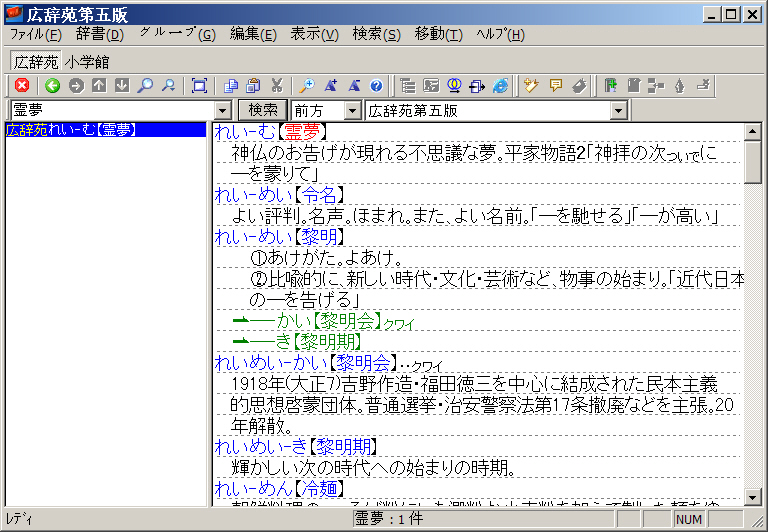Viewport: 768px width, 532px height.
Task: Click the vertical scrollbar thumb in definition pane
Action: (752, 162)
